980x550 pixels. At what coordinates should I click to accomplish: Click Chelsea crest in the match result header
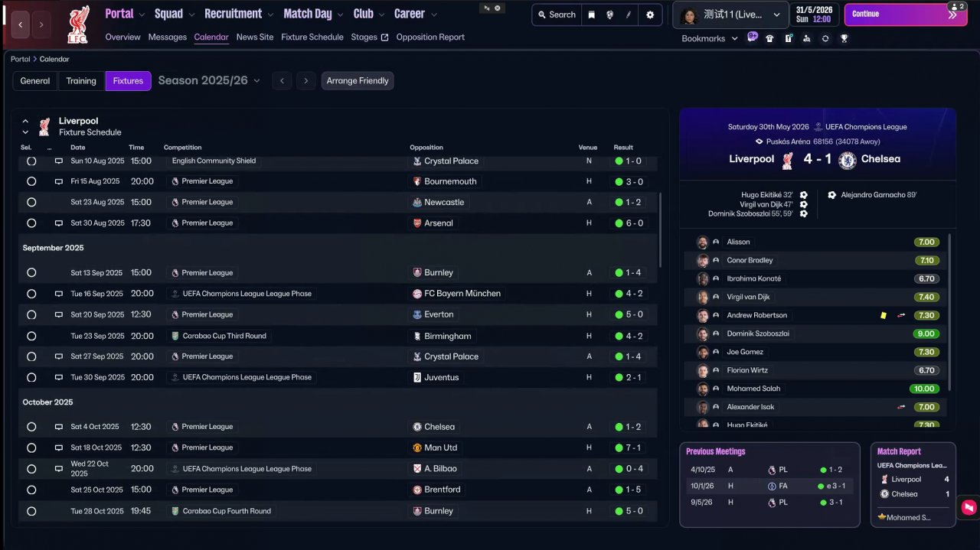tap(847, 160)
